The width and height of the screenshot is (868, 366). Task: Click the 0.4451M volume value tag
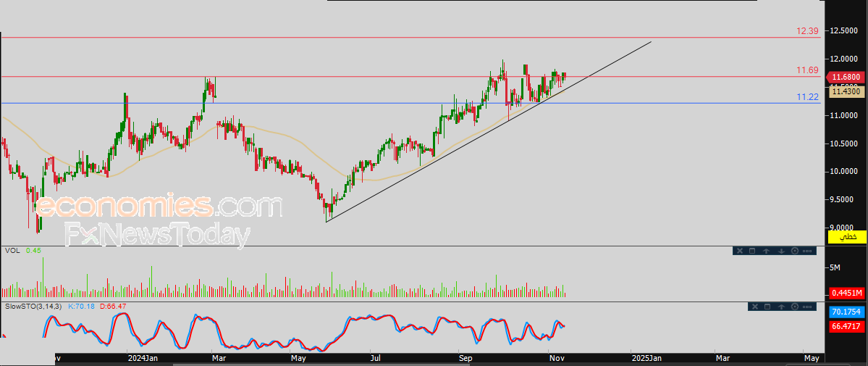coord(847,293)
